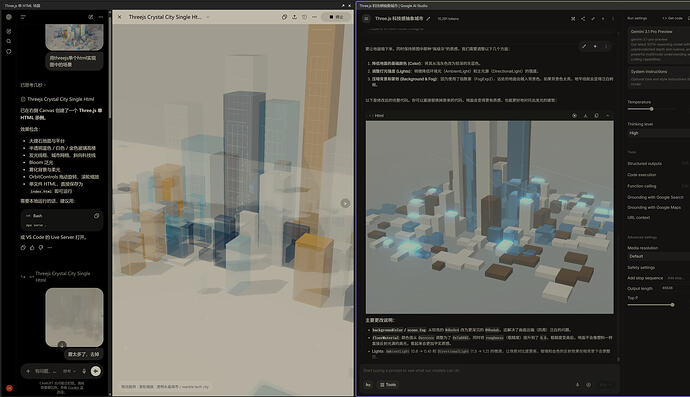The image size is (690, 397).
Task: Focus Add stop sequence input field
Action: click(676, 278)
